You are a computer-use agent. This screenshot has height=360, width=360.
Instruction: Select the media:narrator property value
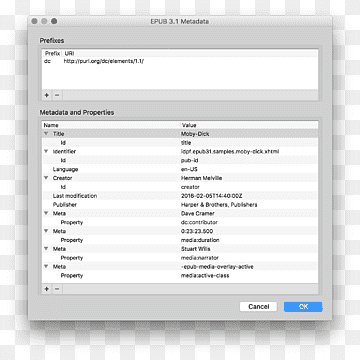pyautogui.click(x=200, y=258)
